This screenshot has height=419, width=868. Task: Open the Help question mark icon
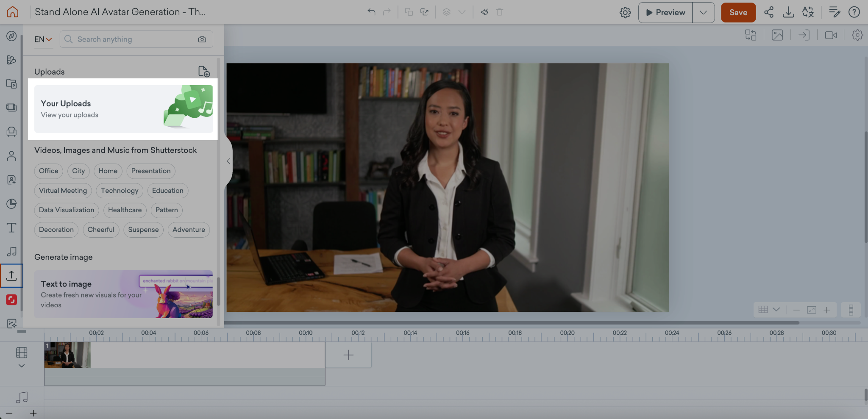(x=854, y=12)
